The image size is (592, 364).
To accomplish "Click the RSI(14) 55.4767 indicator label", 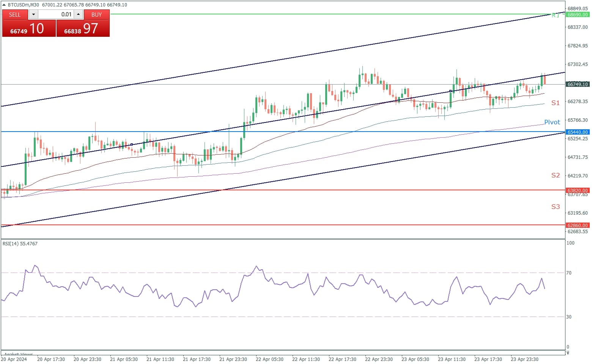I will coord(20,243).
